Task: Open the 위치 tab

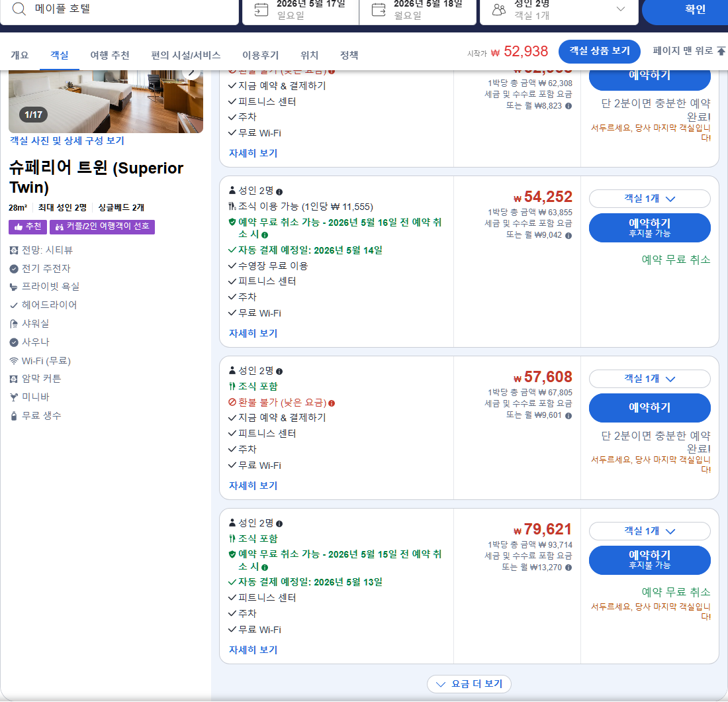Action: pyautogui.click(x=309, y=55)
